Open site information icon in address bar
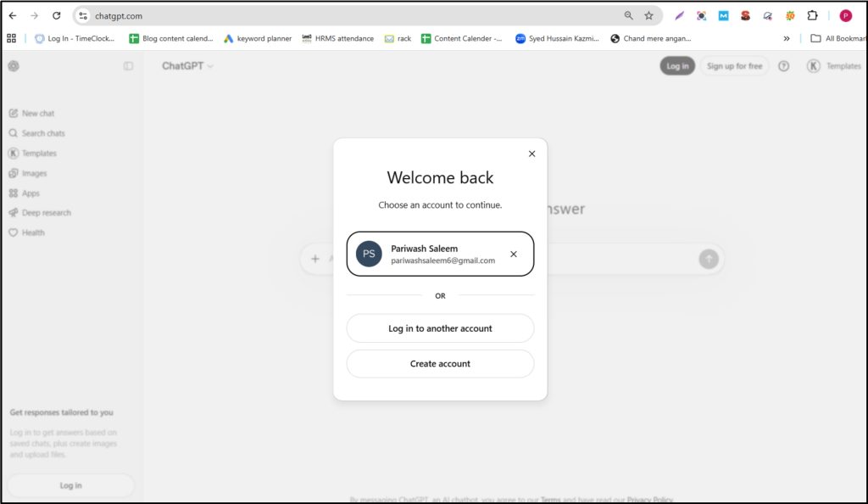 pyautogui.click(x=83, y=15)
